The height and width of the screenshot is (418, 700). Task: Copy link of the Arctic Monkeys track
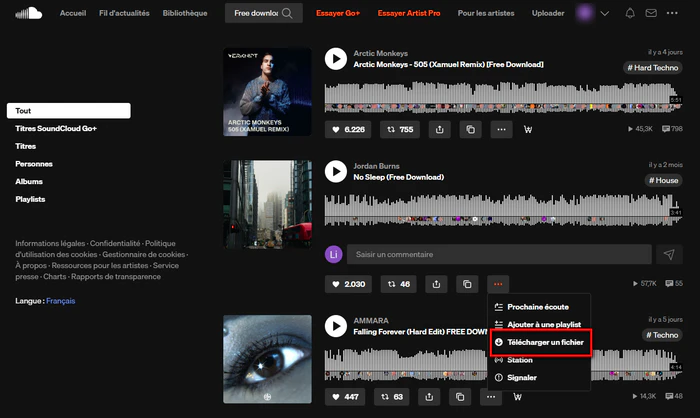tap(471, 130)
